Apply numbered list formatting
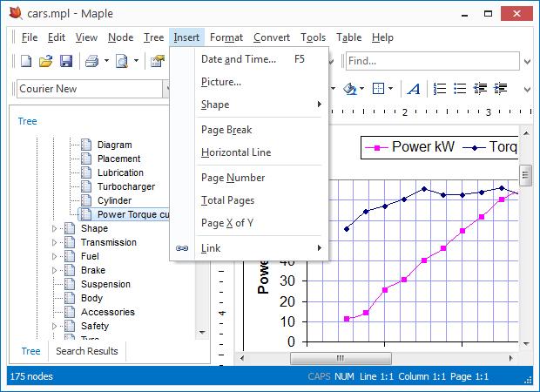Screen dimensions: 540x392 [440, 89]
